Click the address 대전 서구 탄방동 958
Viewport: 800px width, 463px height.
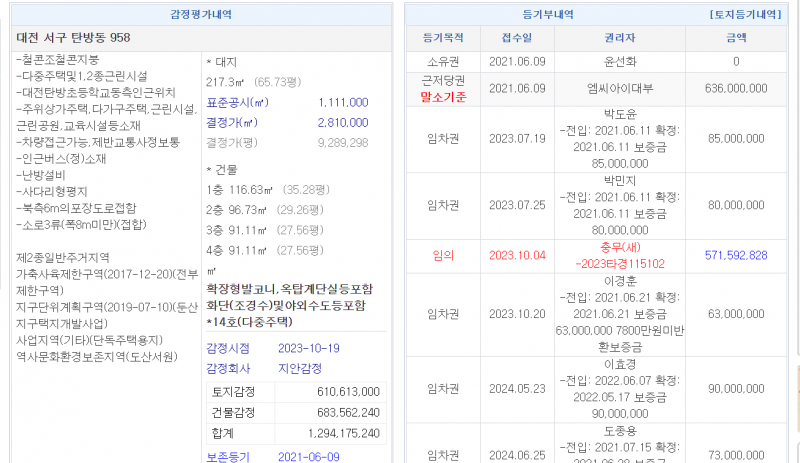coord(73,37)
